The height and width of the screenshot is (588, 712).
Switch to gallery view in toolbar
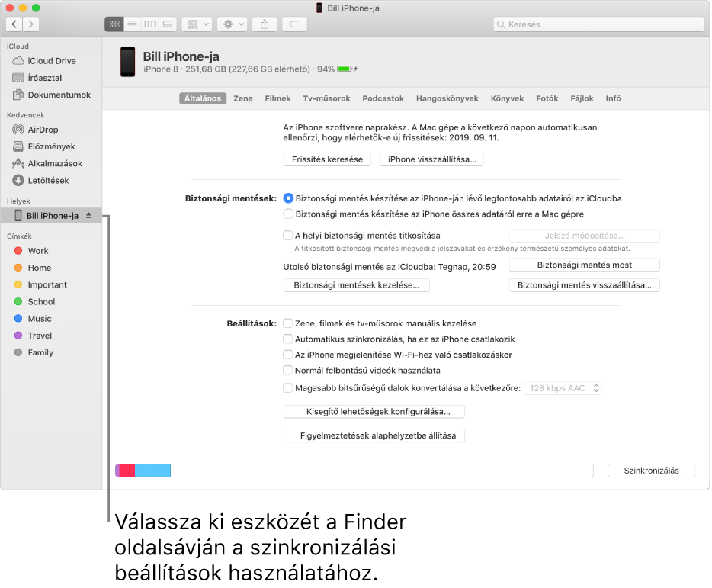pos(168,24)
